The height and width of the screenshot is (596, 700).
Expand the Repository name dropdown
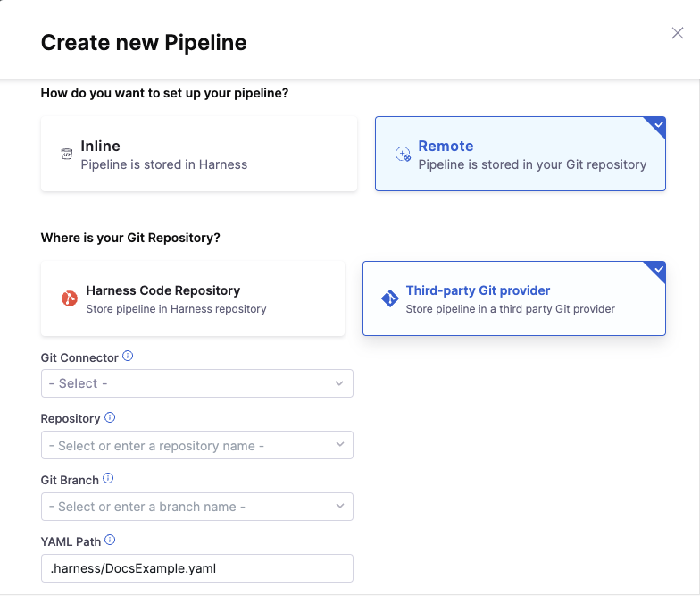tap(196, 445)
